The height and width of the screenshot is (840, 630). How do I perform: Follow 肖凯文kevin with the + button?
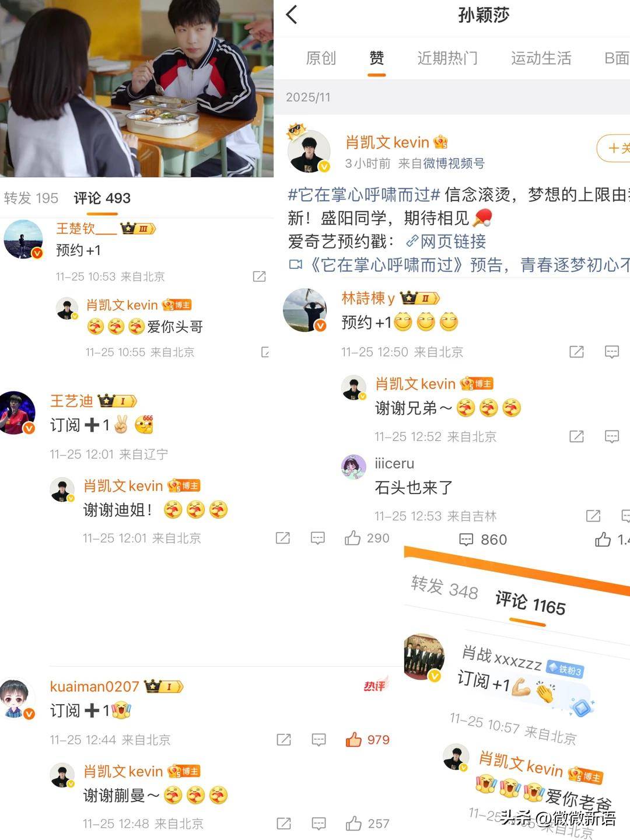pos(614,148)
